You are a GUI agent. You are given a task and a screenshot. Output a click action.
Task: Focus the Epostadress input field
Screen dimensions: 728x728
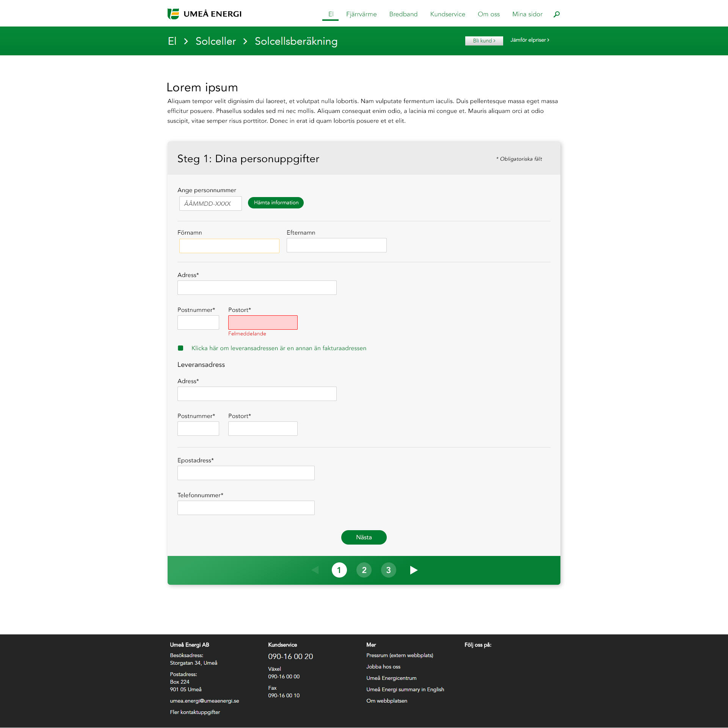[x=246, y=473]
